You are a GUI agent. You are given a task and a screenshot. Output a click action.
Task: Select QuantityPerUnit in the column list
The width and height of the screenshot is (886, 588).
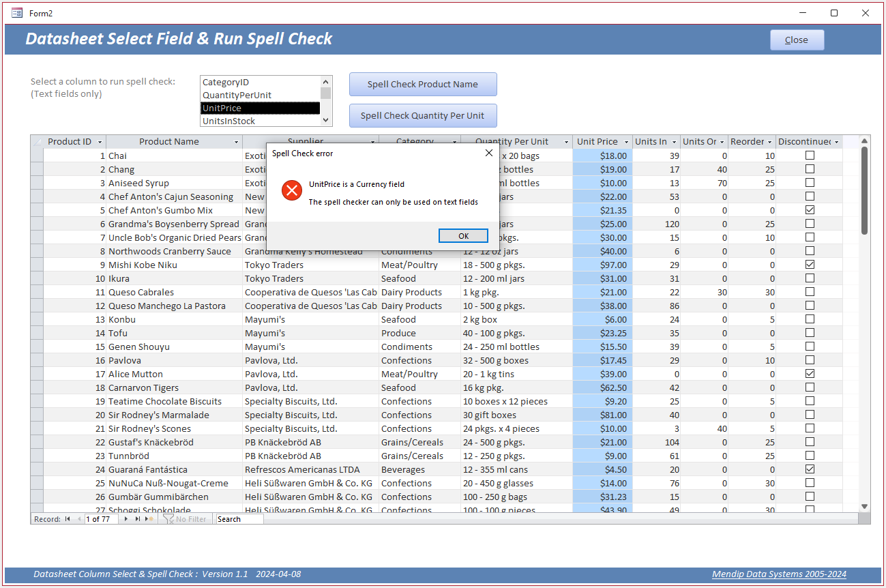260,95
